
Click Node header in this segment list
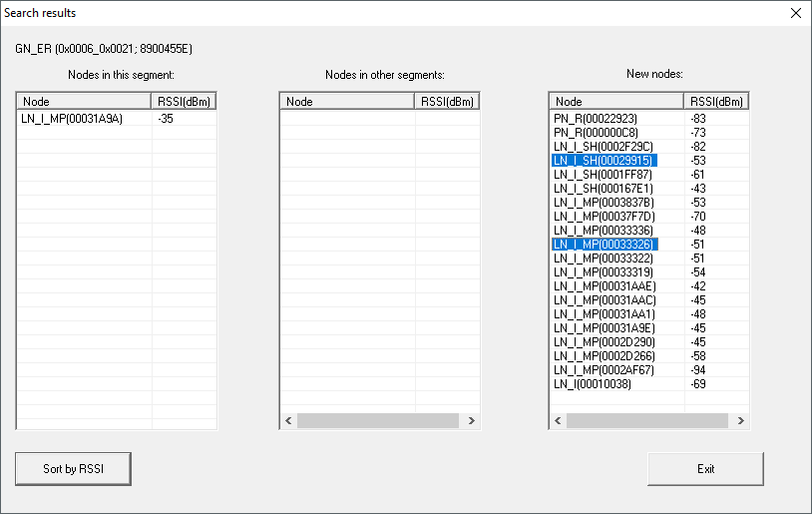click(x=84, y=102)
